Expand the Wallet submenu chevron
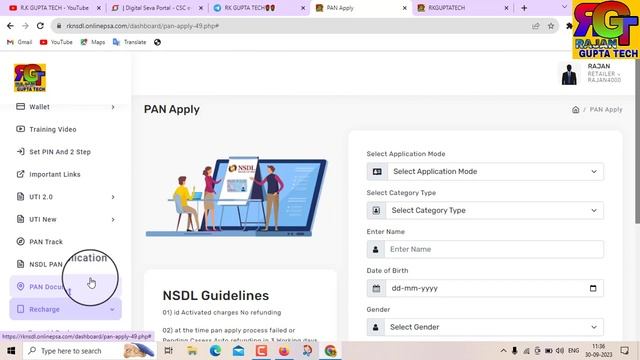 point(113,107)
